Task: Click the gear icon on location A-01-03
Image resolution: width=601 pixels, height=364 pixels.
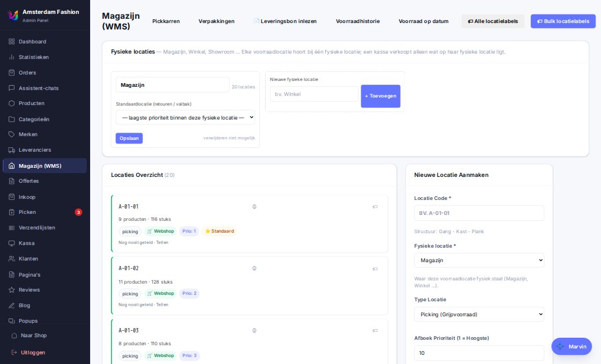Action: tap(254, 330)
